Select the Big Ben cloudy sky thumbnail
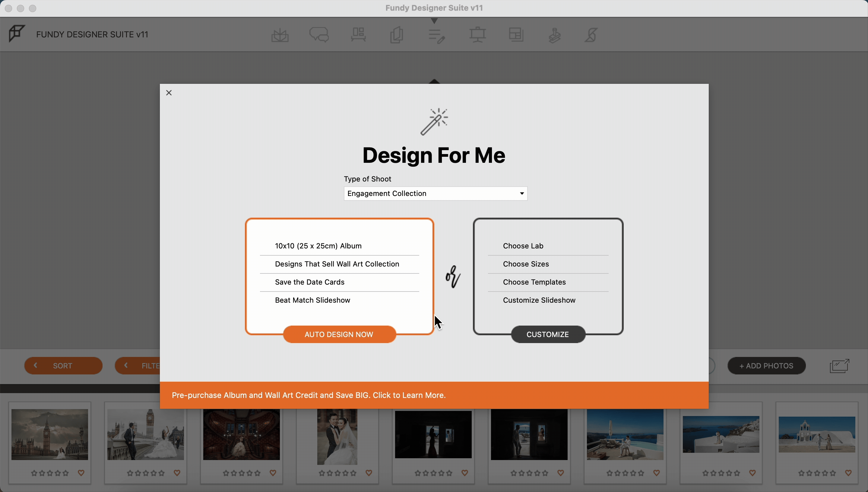The image size is (868, 492). click(50, 434)
